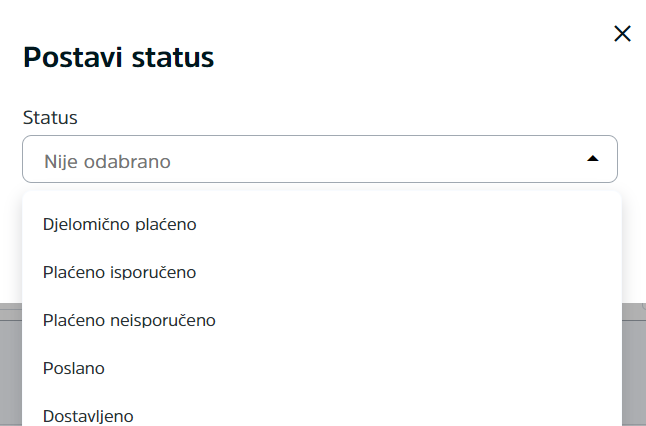Pick Plaćeno neisporučeno from the list
Viewport: 646px width, 426px height.
point(322,320)
